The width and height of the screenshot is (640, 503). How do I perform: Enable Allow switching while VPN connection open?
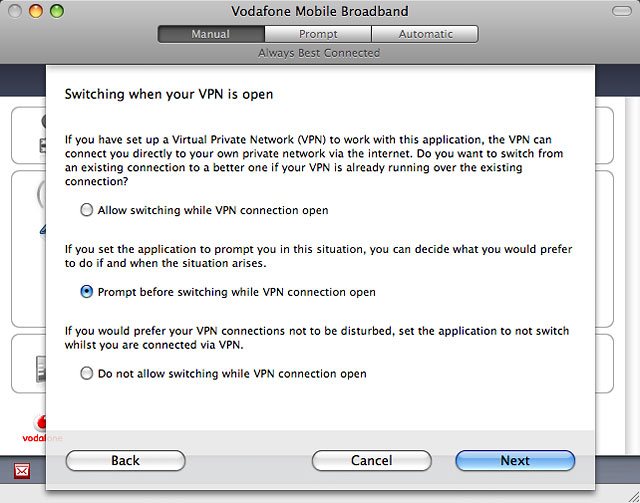(x=87, y=210)
